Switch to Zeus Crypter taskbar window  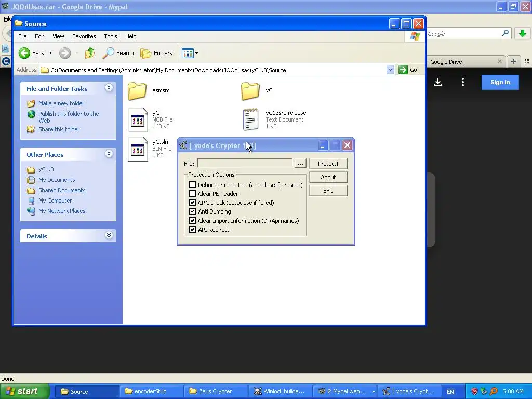tap(216, 391)
